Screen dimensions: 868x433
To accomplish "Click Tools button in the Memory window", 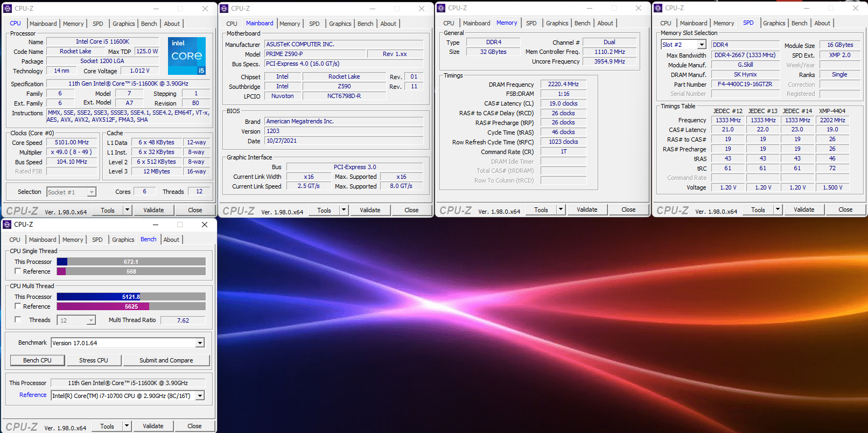I will pyautogui.click(x=541, y=209).
